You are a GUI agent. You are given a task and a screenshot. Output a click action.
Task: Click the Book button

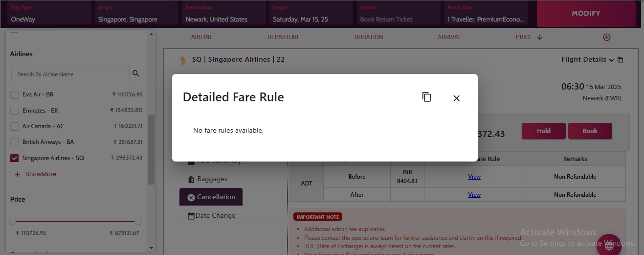(x=590, y=131)
